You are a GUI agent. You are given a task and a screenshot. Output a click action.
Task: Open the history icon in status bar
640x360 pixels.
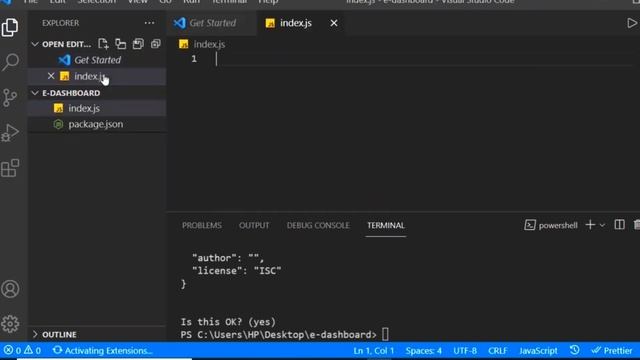pyautogui.click(x=574, y=350)
